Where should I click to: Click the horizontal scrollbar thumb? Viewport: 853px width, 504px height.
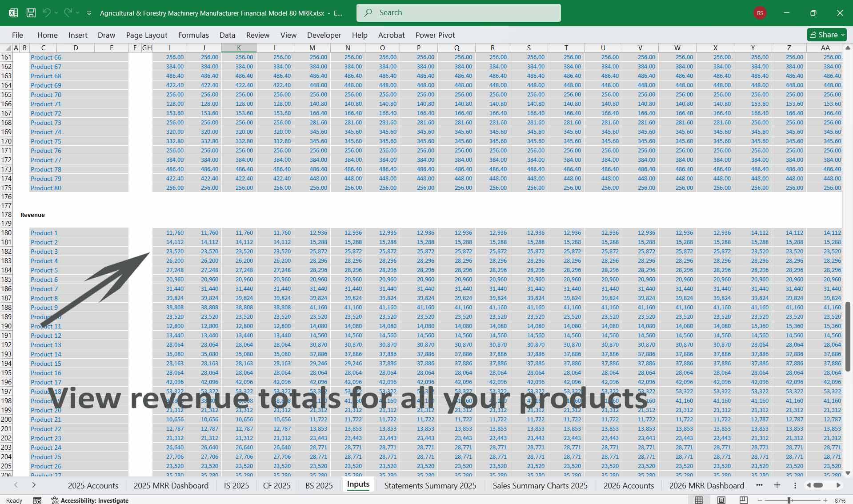click(818, 485)
